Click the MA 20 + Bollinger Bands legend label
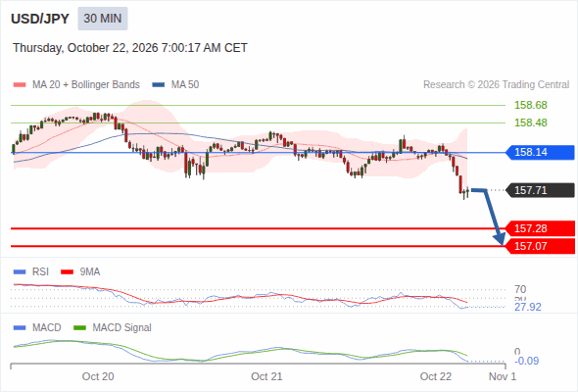Screen dimensions: 578x392 tap(86, 85)
